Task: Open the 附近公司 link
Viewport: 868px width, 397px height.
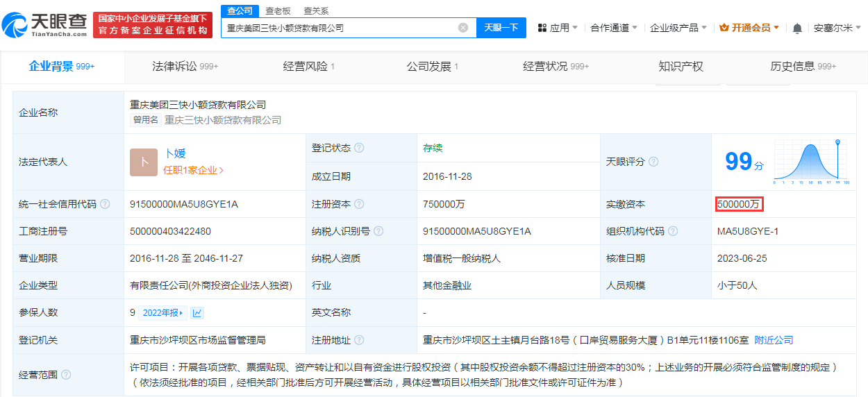Action: tap(774, 340)
